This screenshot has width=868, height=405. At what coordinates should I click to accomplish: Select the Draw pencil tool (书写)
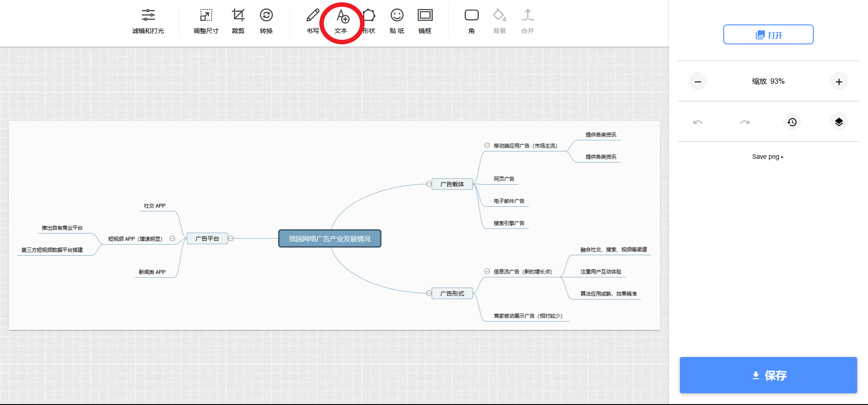[313, 21]
